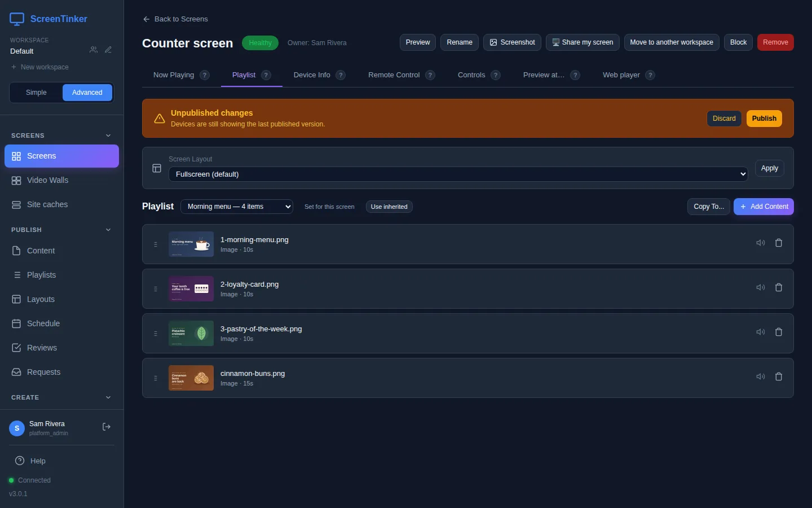This screenshot has height=508, width=812.
Task: Click help icon beside Now Playing tab
Action: tap(205, 75)
